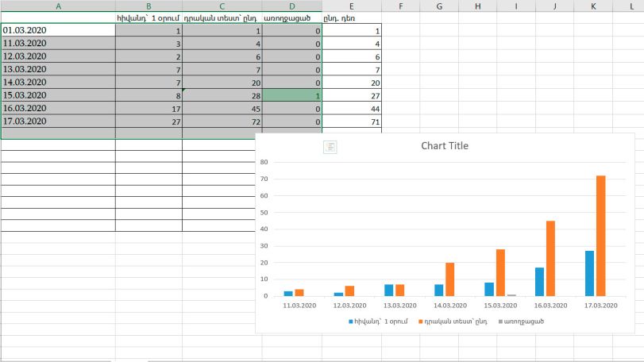Click the orange legend entry 'դրական տեստ՝ ընդ.'
Screen dimensions: 644x362
click(453, 322)
